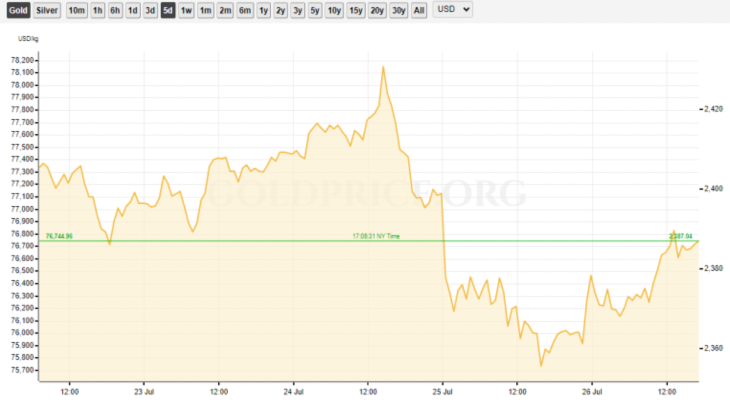Image resolution: width=730 pixels, height=405 pixels.
Task: Select the Gold metal tab
Action: click(18, 10)
